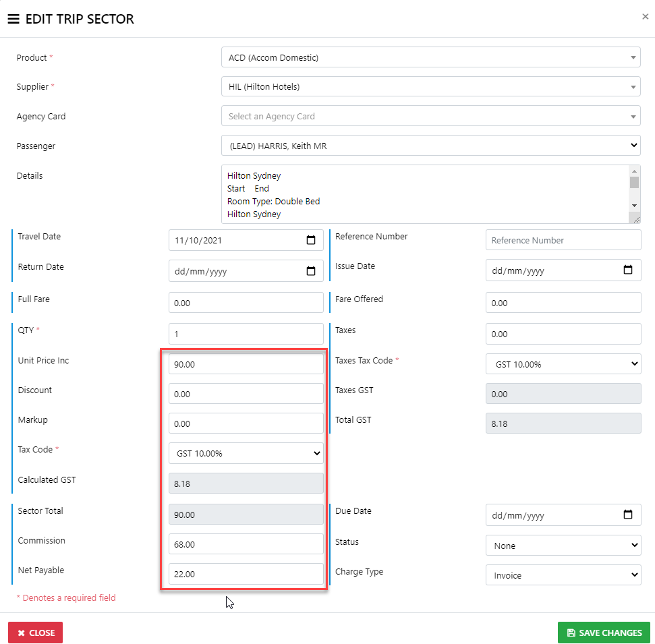Click the Reference Number input field
655x644 pixels.
pyautogui.click(x=563, y=240)
